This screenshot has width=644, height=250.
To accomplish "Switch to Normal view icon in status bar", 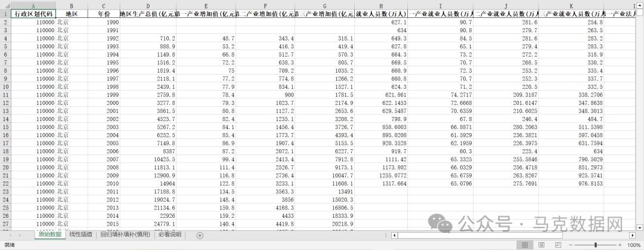I will tap(525, 245).
